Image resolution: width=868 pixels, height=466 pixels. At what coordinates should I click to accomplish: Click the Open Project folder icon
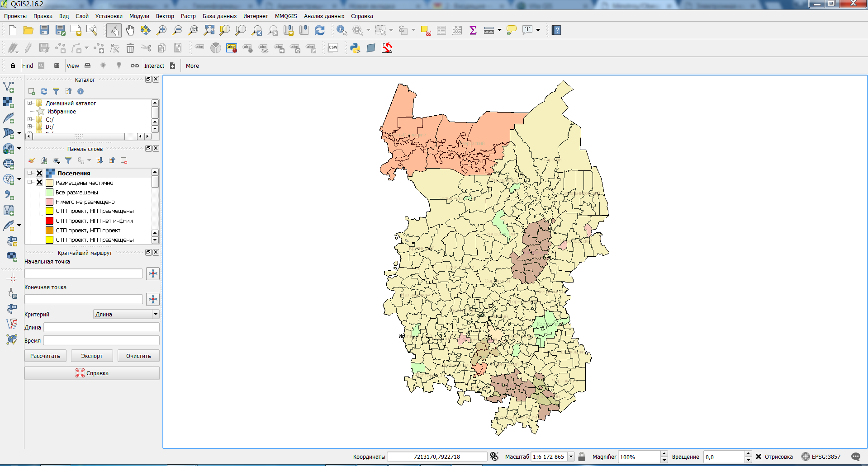28,30
